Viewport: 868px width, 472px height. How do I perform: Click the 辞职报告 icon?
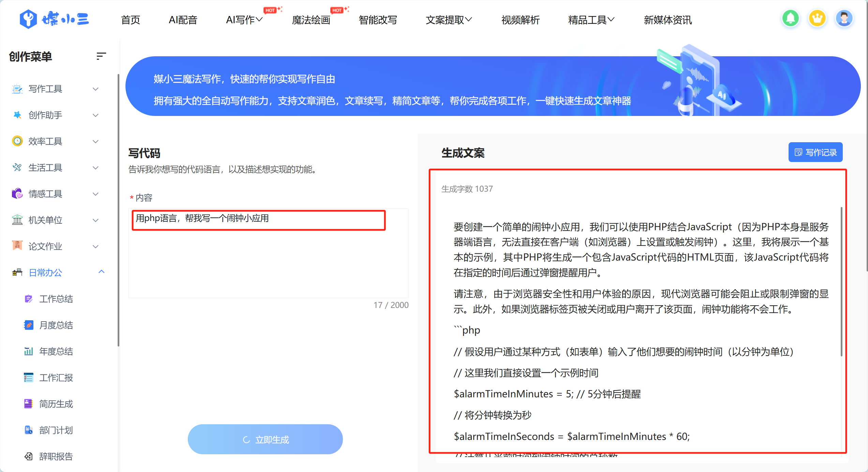point(29,456)
